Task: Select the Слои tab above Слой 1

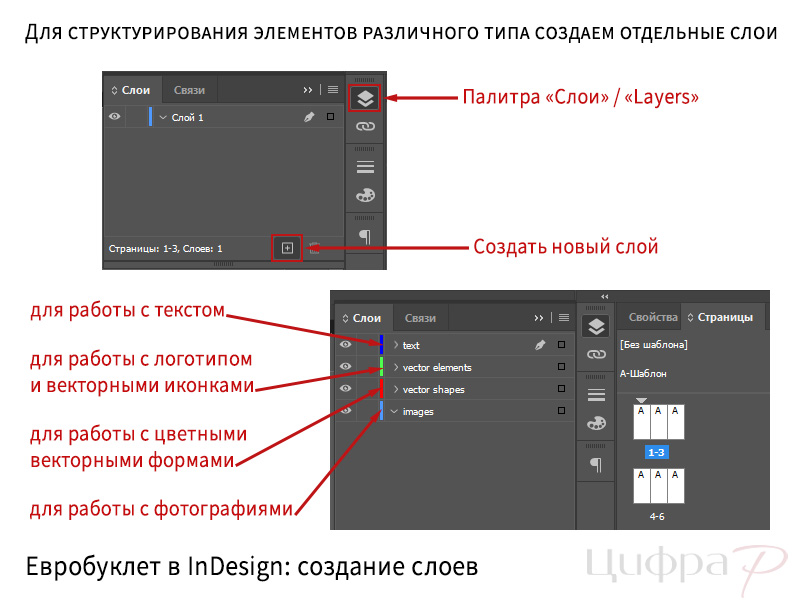Action: click(134, 90)
